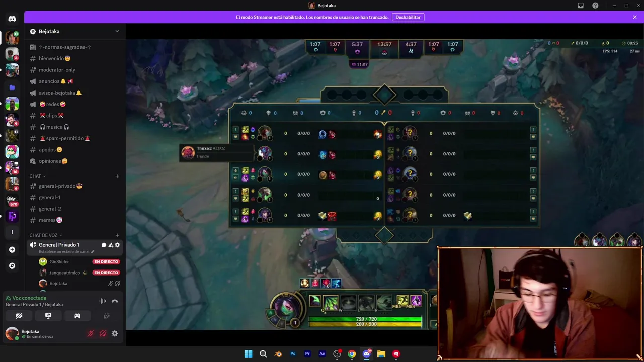Open the blue server folder icon
The height and width of the screenshot is (362, 644).
[x=12, y=87]
